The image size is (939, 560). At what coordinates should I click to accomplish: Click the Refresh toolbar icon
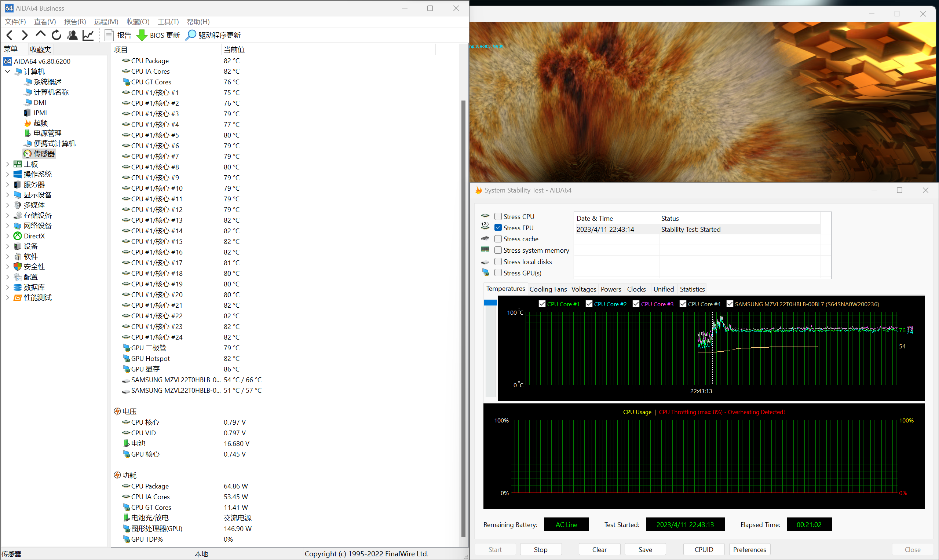(56, 35)
